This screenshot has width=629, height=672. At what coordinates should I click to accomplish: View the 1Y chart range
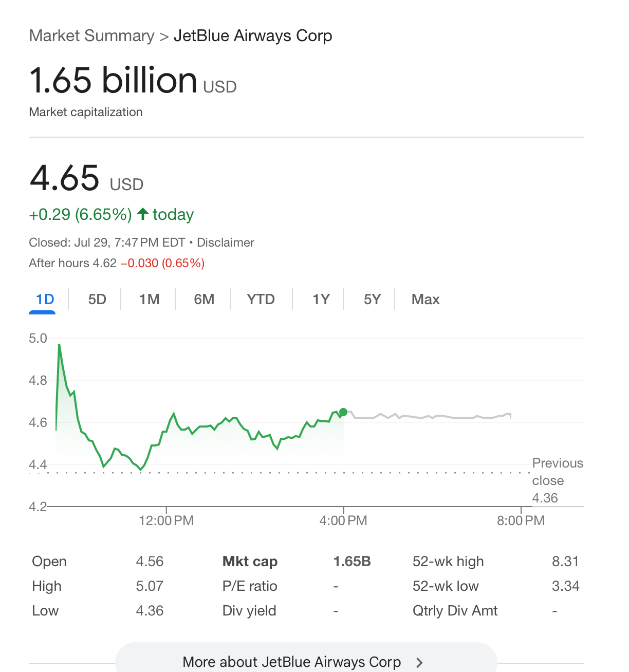pos(321,299)
